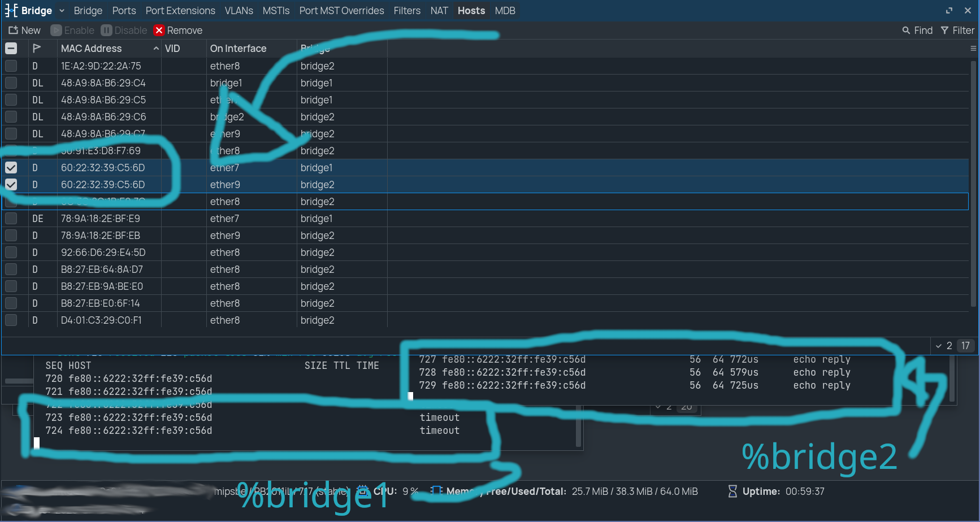The width and height of the screenshot is (980, 522).
Task: Click the uptime value 00:59:37
Action: (805, 491)
